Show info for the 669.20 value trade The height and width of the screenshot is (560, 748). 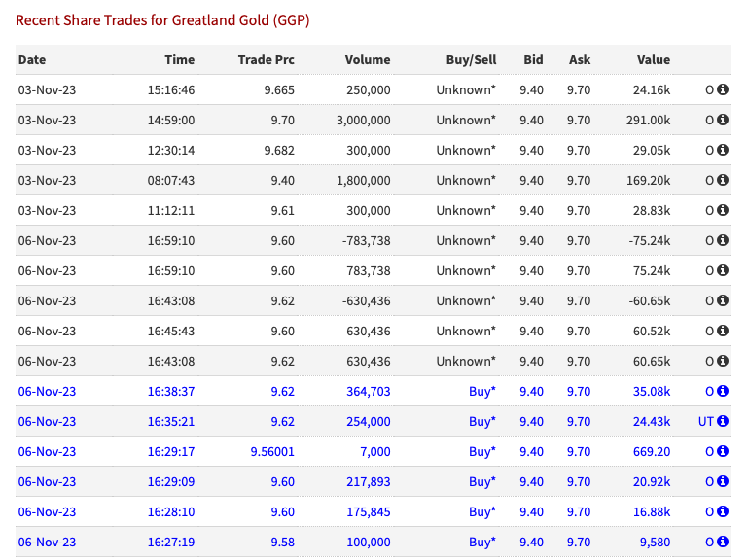pyautogui.click(x=723, y=451)
